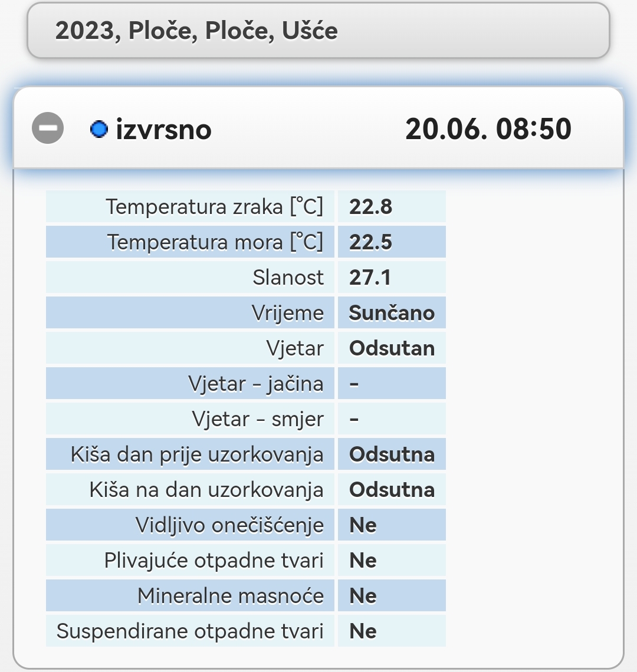Screen dimensions: 637x672
Task: Click Kiša na dan uzorkovanja value Odsutna
Action: pos(392,489)
